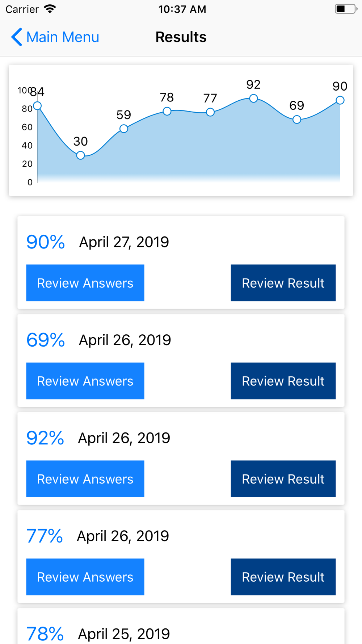
Task: Tap the Wi-Fi icon in status bar
Action: (x=50, y=9)
